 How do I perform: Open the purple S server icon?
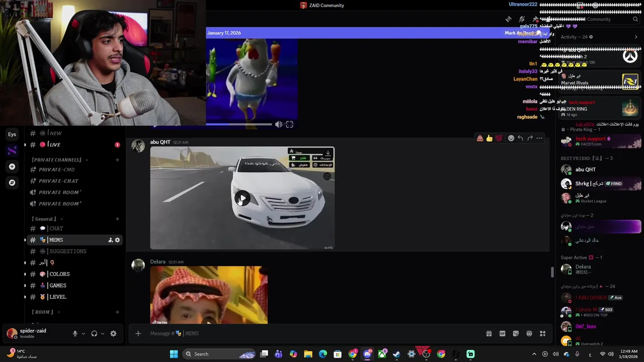click(x=12, y=150)
